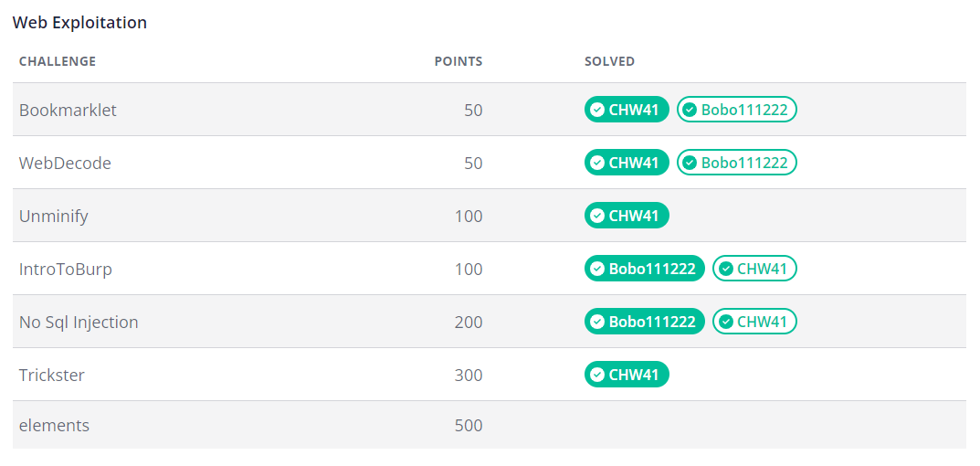Image resolution: width=980 pixels, height=466 pixels.
Task: Click the checkmark icon in Bookmarklet's Bobo111222 badge
Action: pyautogui.click(x=690, y=110)
